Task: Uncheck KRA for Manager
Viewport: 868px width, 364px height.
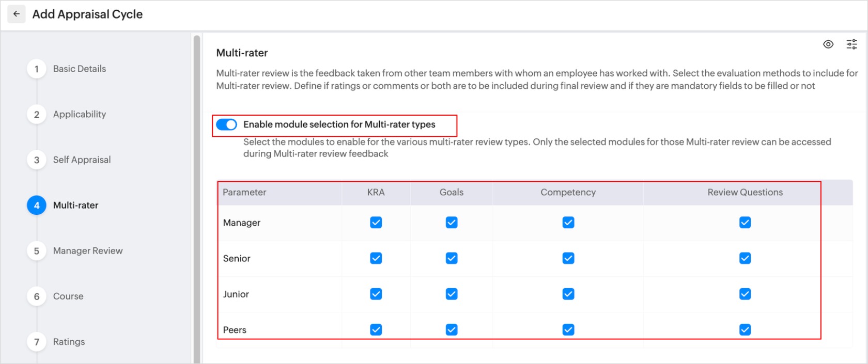Action: coord(376,223)
